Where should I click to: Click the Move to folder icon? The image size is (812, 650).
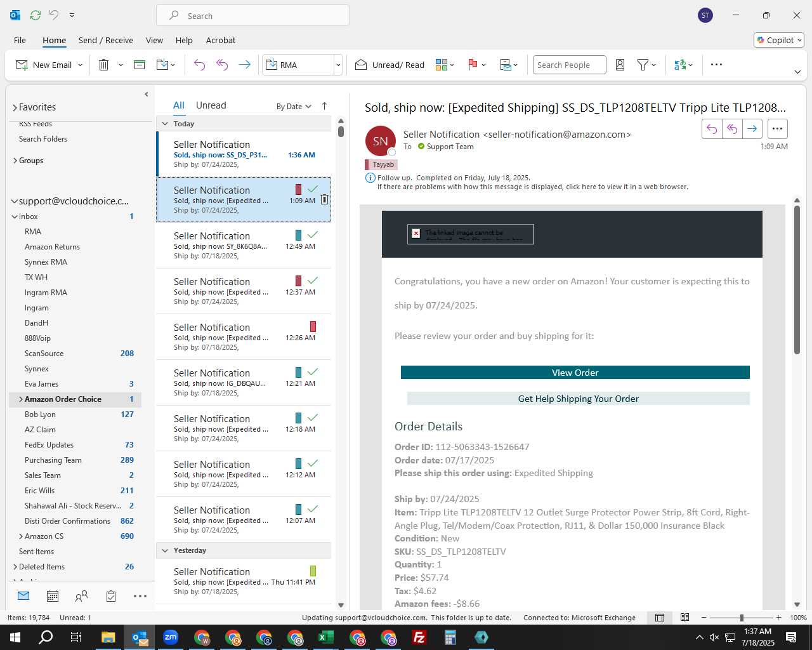162,65
